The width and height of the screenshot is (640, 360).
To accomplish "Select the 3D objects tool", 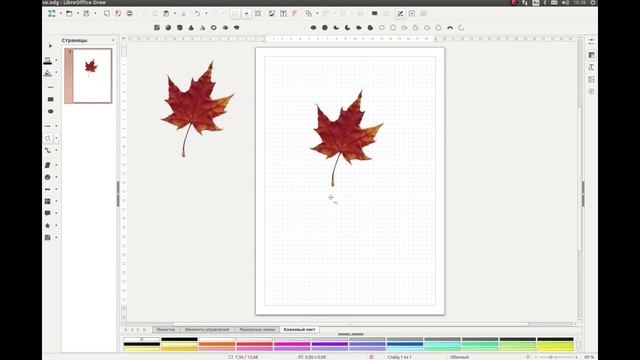I will click(x=48, y=238).
